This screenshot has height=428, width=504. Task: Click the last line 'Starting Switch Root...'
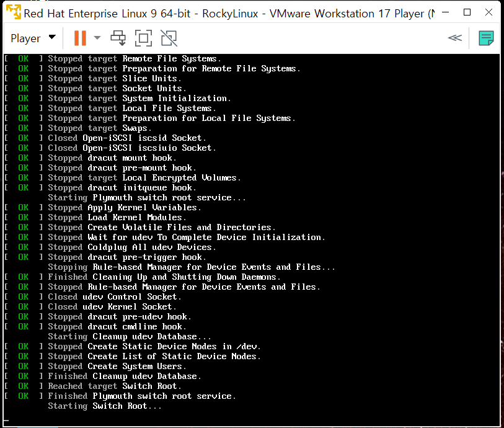(105, 406)
